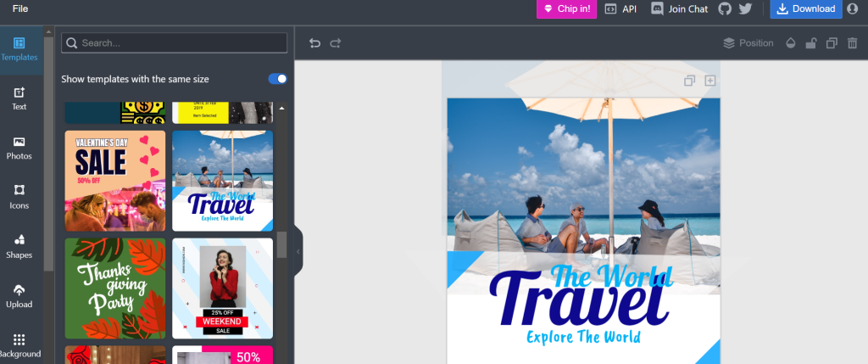Image resolution: width=868 pixels, height=364 pixels.
Task: Select the beach photo on canvas
Action: [583, 175]
